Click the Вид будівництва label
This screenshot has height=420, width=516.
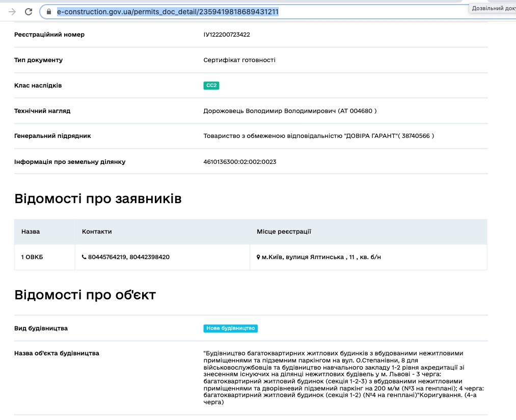[41, 328]
